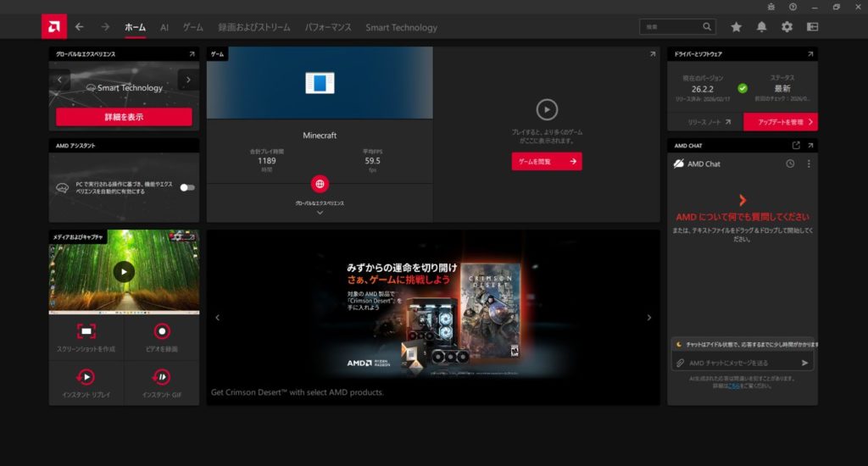Trigger Instant Replay icon

86,377
